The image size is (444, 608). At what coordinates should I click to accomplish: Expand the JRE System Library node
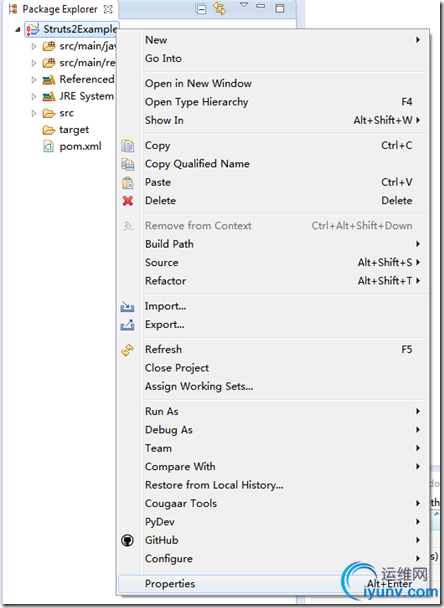pos(34,97)
